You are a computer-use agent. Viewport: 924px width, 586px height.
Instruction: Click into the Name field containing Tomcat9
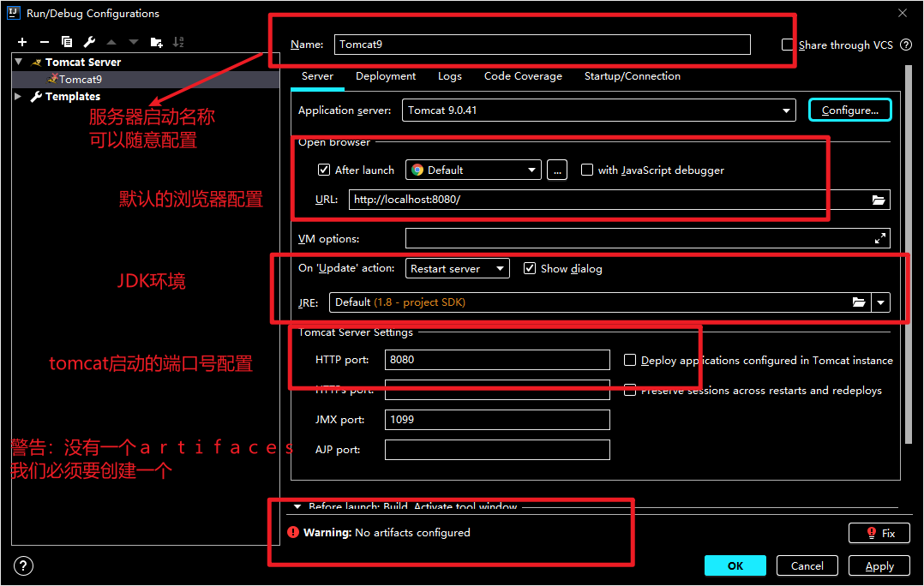click(x=542, y=45)
